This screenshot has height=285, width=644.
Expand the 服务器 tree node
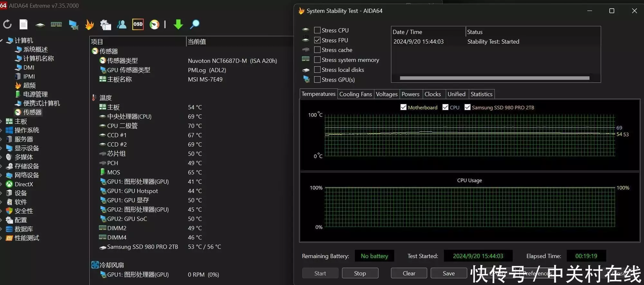(x=1, y=139)
